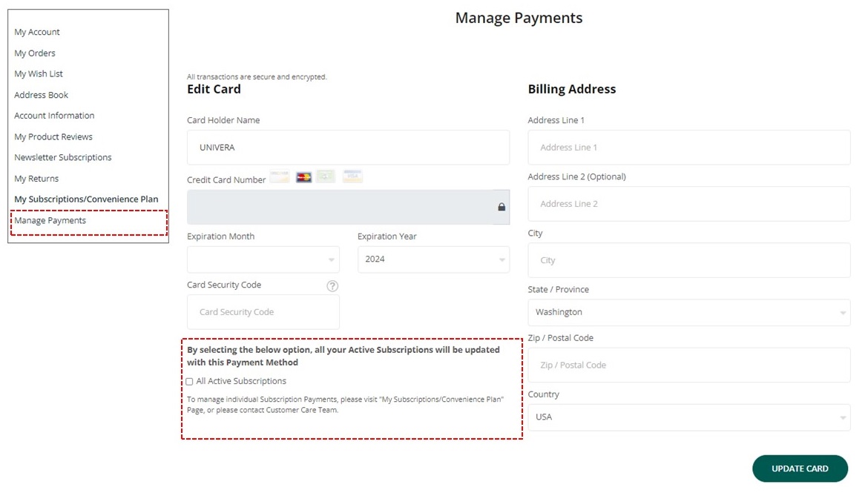Open My Wish List link
868x493 pixels.
coord(39,74)
